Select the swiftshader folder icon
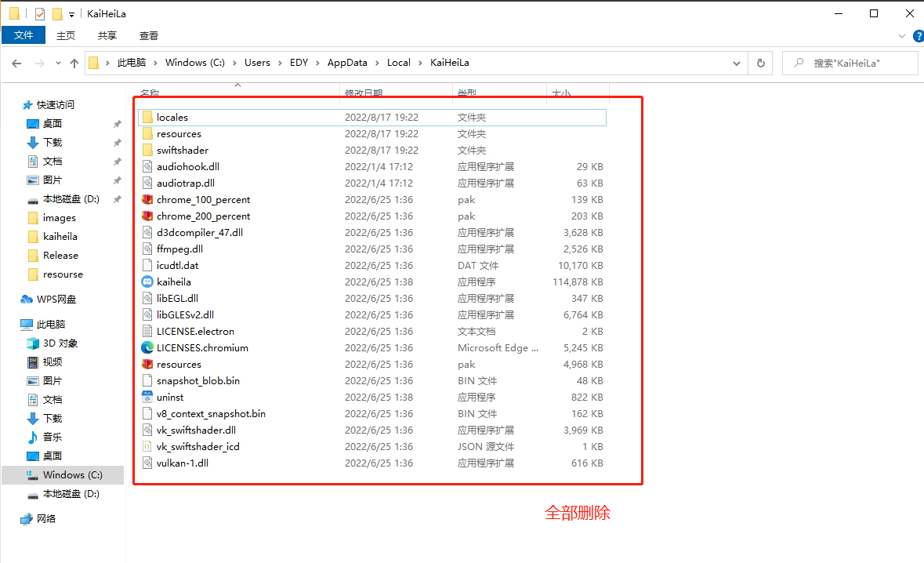Image resolution: width=924 pixels, height=563 pixels. tap(147, 151)
